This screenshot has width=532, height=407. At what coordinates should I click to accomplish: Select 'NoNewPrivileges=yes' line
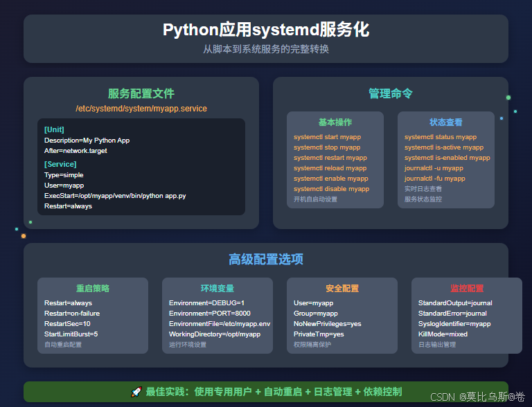click(328, 324)
